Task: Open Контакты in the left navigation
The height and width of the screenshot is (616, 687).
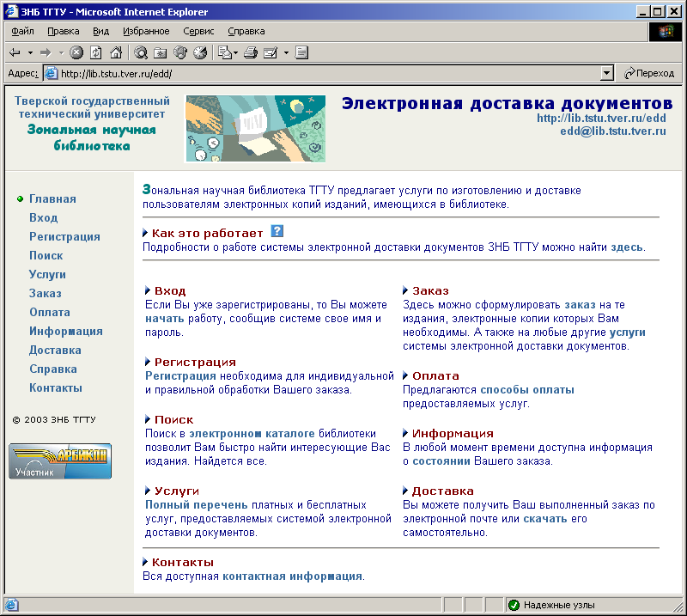Action: (56, 388)
